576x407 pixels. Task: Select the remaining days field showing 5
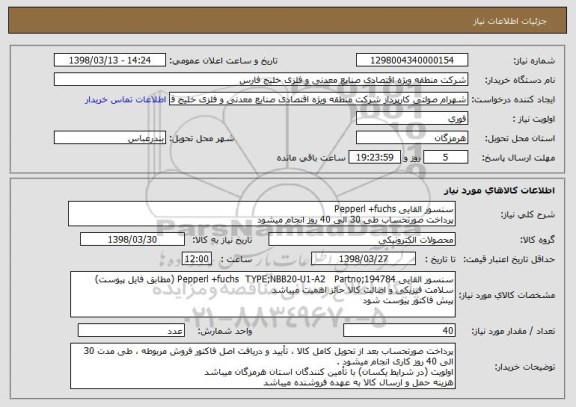446,158
